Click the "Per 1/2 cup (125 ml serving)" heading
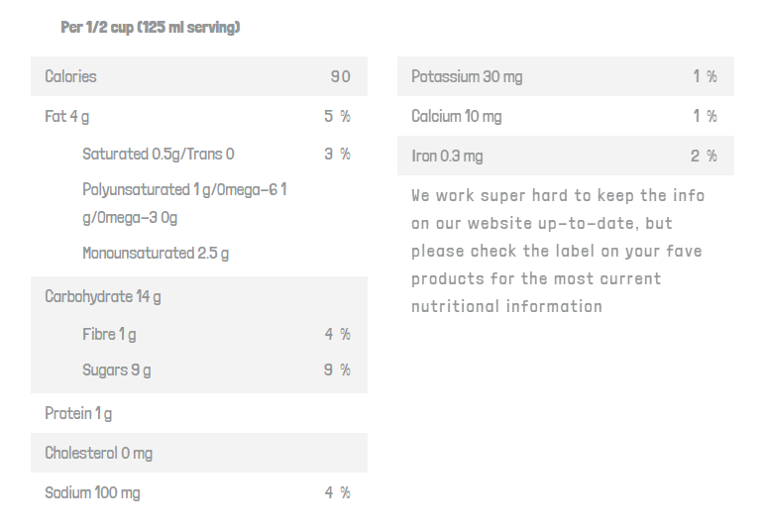Screen dimensions: 764x532 [151, 28]
